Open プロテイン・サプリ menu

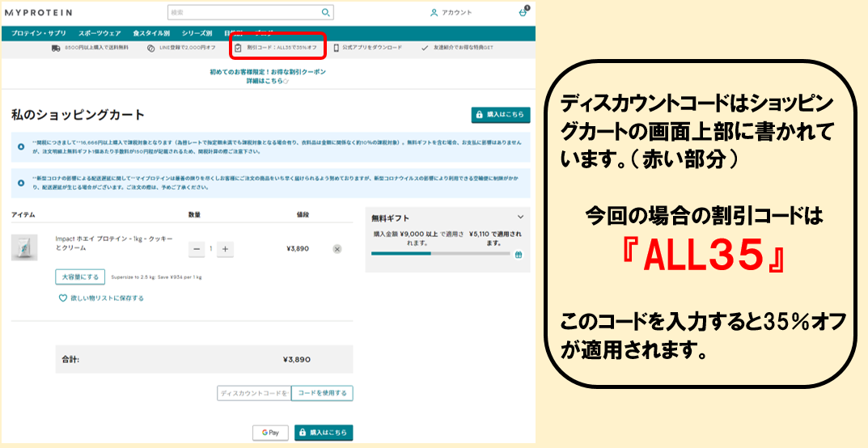[x=39, y=33]
